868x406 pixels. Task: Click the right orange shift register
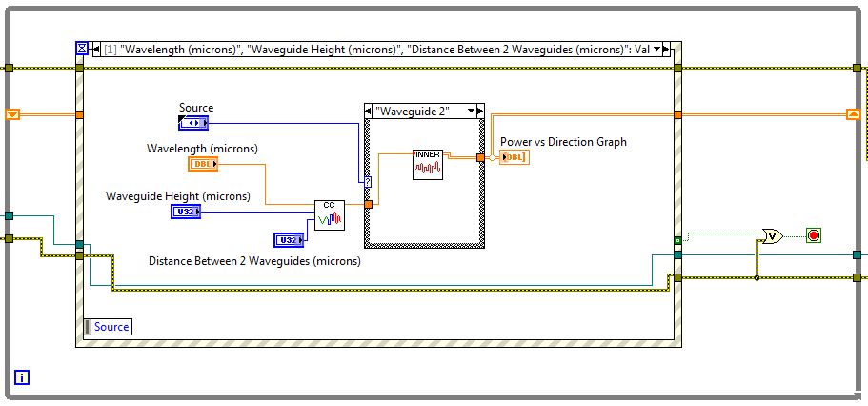[x=854, y=114]
